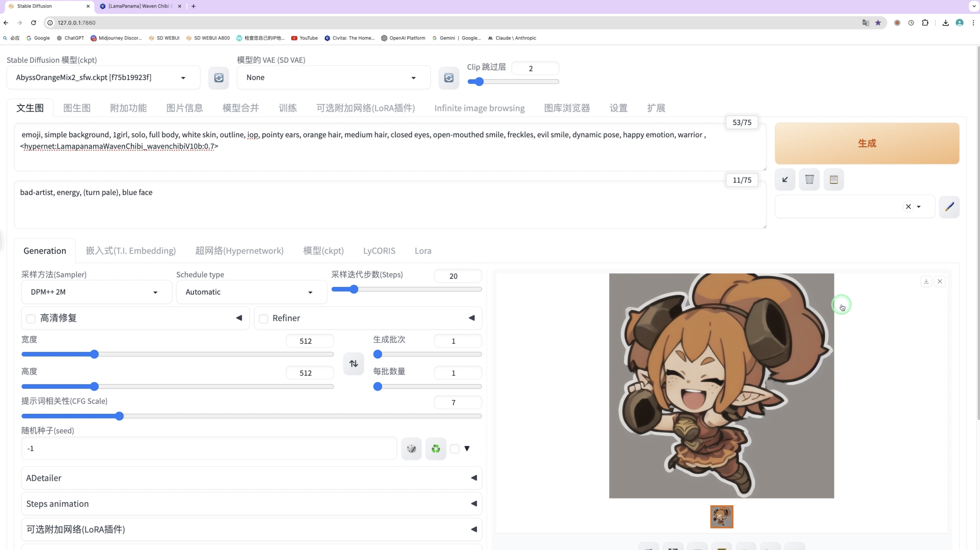Image resolution: width=980 pixels, height=550 pixels.
Task: Expand the ADetailer panel
Action: [x=252, y=478]
